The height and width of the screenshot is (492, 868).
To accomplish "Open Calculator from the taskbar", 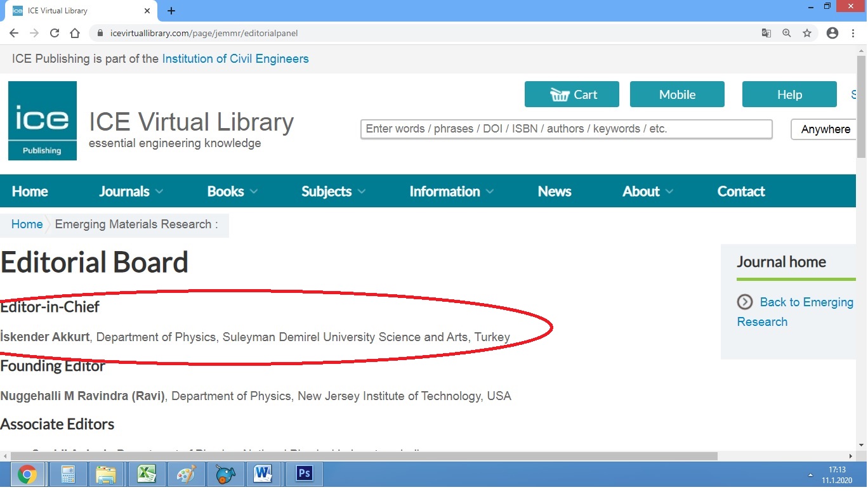I will pyautogui.click(x=67, y=474).
